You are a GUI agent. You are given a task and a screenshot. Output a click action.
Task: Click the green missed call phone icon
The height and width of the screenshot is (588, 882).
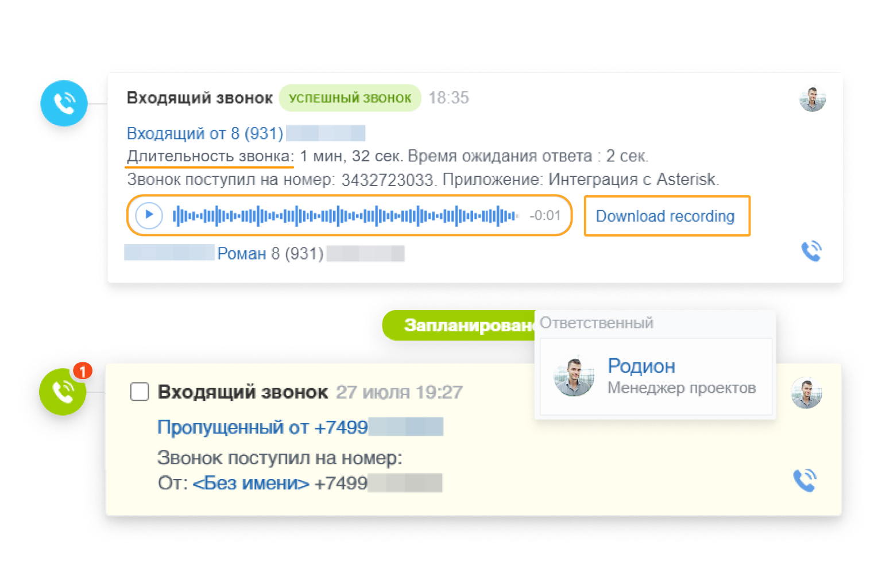[62, 392]
